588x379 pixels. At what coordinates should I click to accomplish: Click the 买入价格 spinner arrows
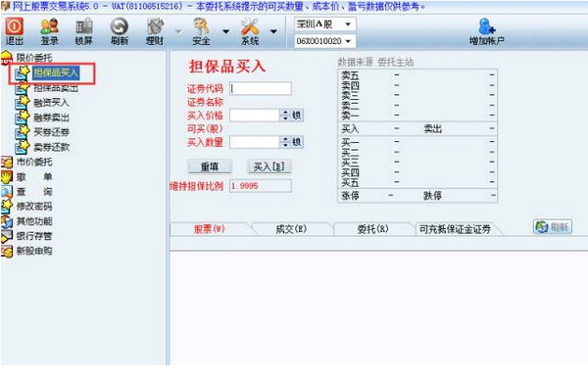coord(285,116)
